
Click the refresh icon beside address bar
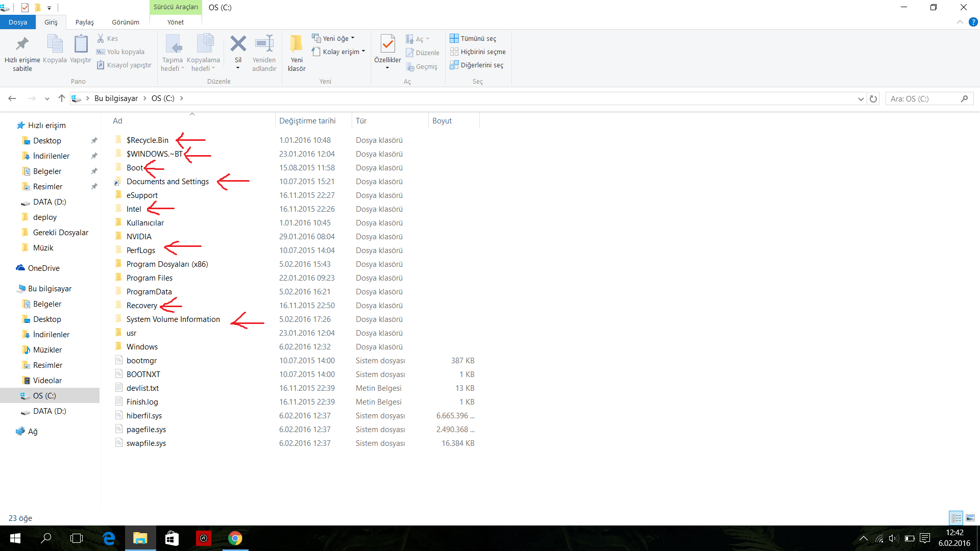(873, 98)
